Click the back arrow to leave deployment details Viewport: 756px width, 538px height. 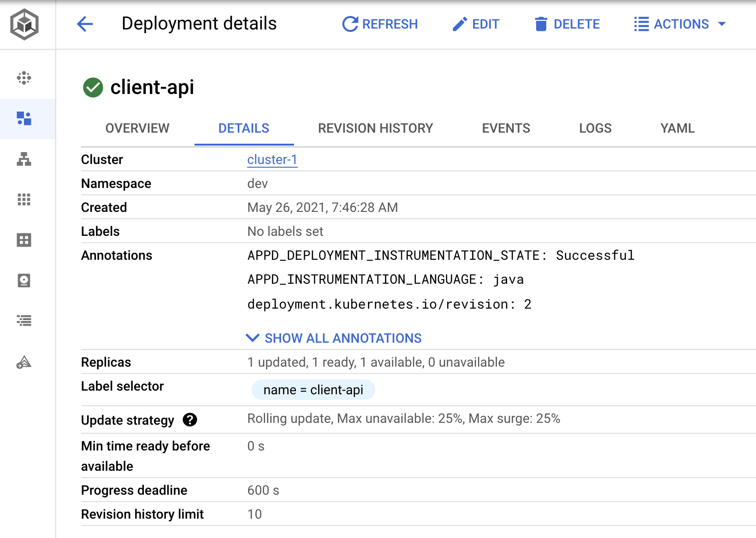pos(85,24)
